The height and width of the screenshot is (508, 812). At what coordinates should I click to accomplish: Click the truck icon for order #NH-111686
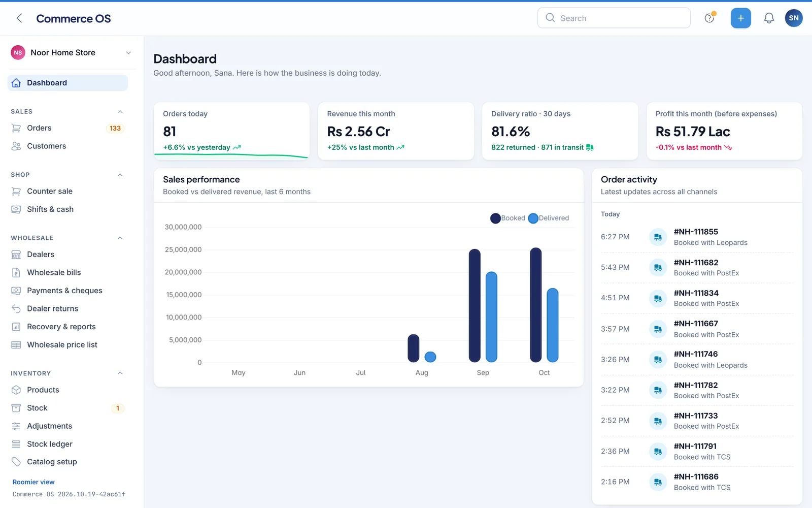pyautogui.click(x=658, y=482)
